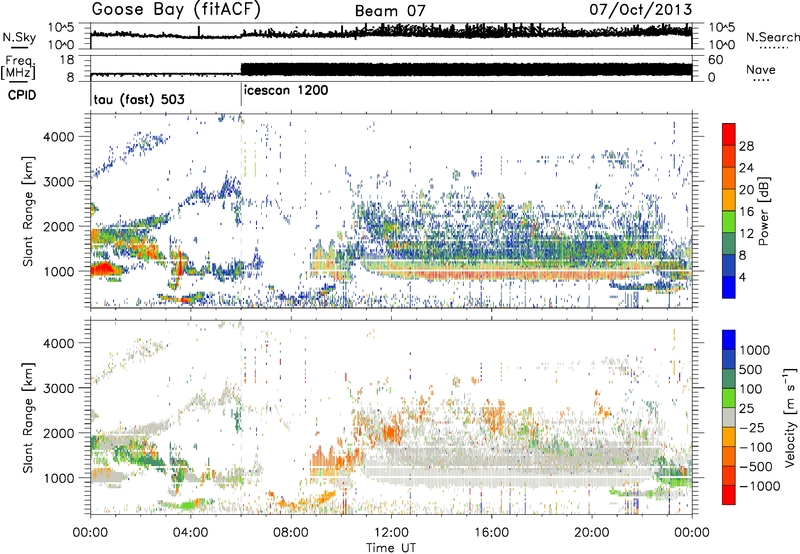Click the '60' tick on the Nave axis
Screen dimensions: 800x554
(x=715, y=60)
